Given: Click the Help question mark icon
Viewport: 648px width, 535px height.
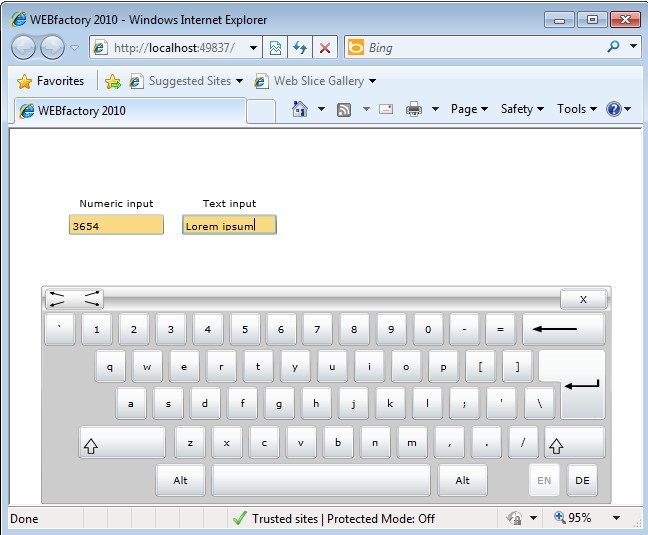Looking at the screenshot, I should pos(614,109).
